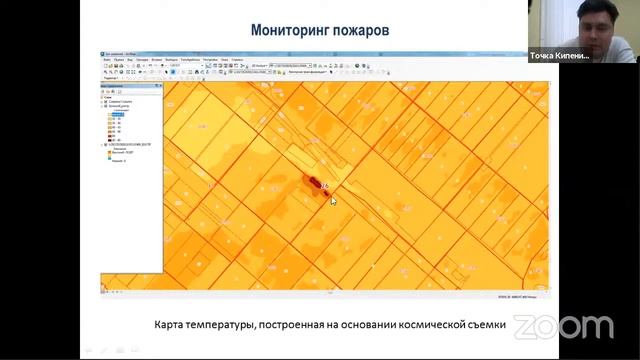
Task: Select the Find binoculars tool
Action: [x=196, y=72]
